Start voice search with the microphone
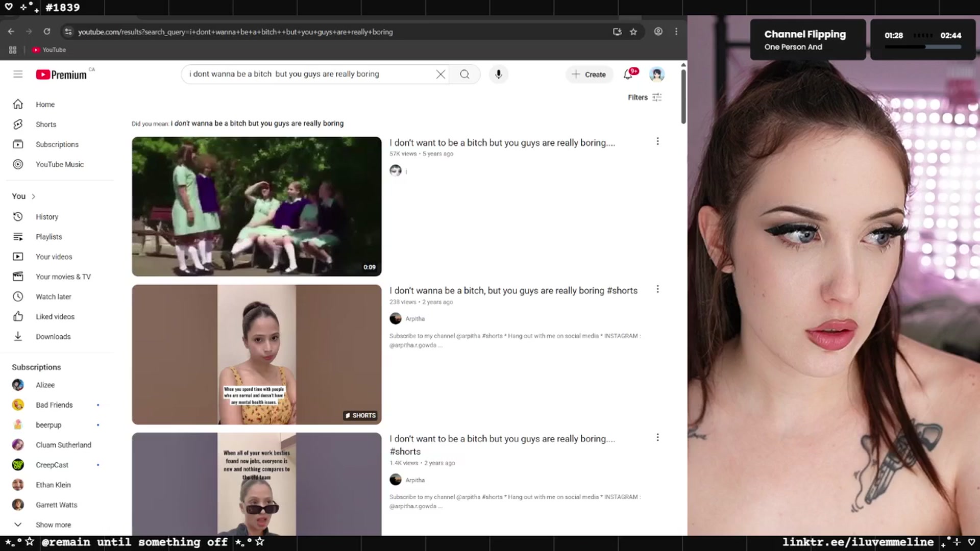 [x=499, y=74]
